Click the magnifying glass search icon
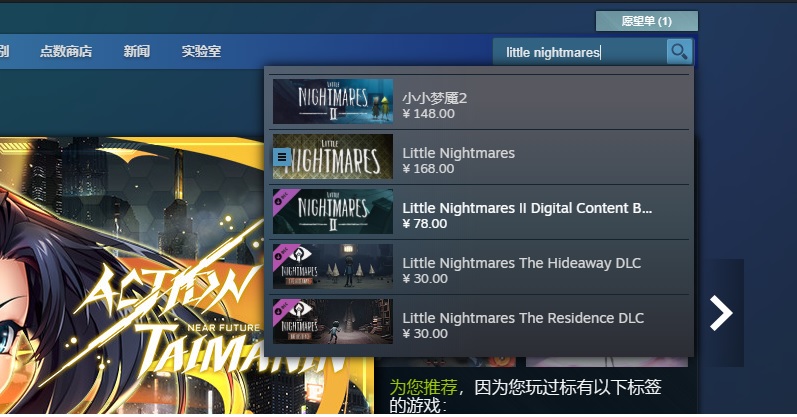This screenshot has height=417, width=797. [x=679, y=51]
